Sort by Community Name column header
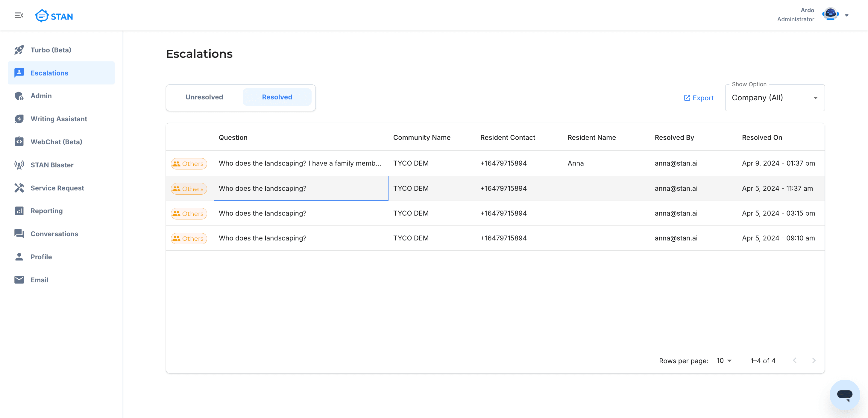The height and width of the screenshot is (418, 868). coord(421,137)
